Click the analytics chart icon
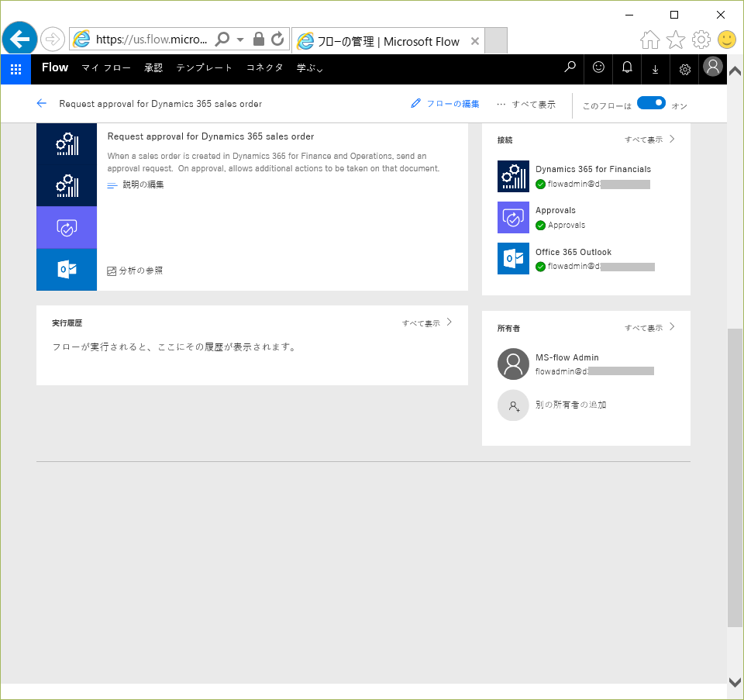The image size is (744, 700). click(x=112, y=271)
